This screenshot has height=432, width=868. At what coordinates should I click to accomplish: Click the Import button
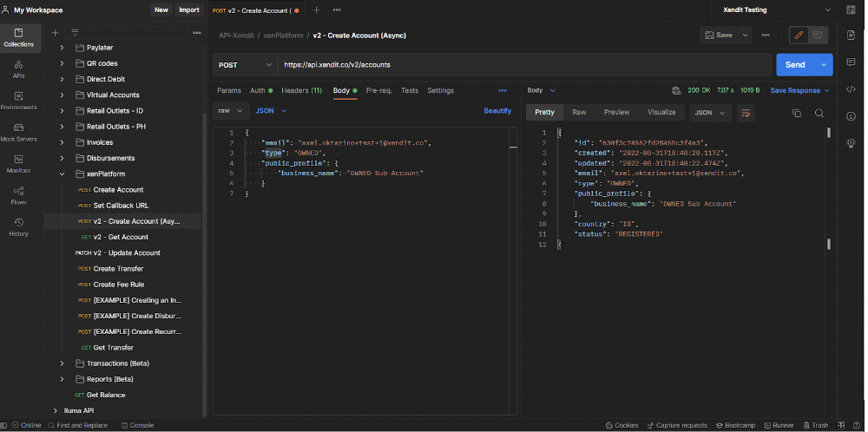click(x=189, y=10)
